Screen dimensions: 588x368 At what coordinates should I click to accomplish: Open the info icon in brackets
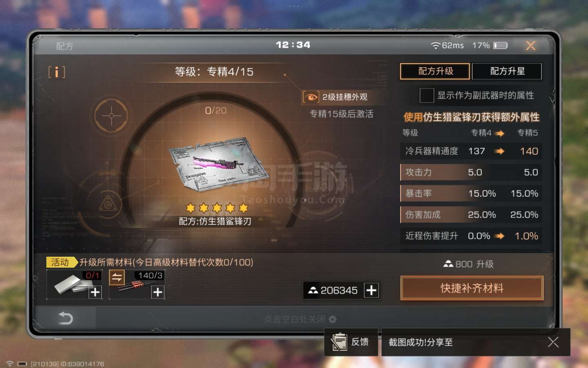click(57, 72)
